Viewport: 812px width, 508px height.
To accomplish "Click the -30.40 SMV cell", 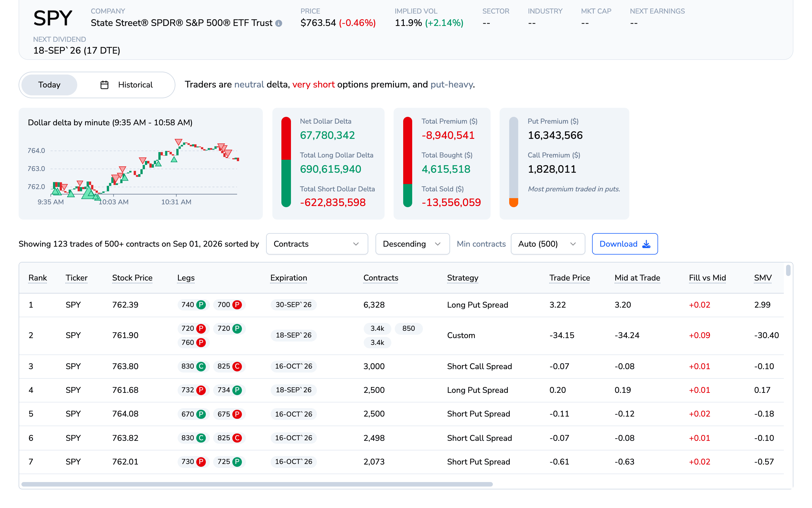I will click(766, 335).
